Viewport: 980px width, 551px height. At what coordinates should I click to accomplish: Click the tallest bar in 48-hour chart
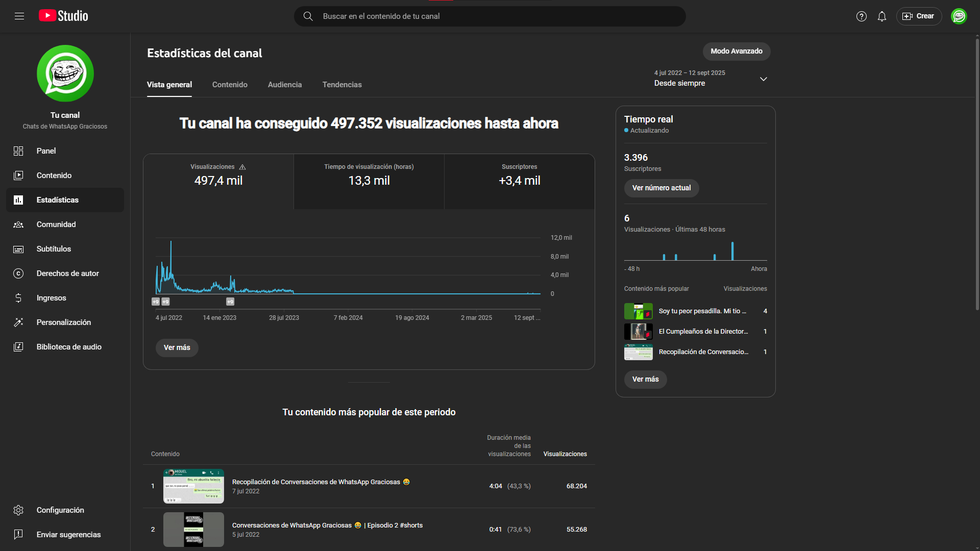click(x=732, y=251)
